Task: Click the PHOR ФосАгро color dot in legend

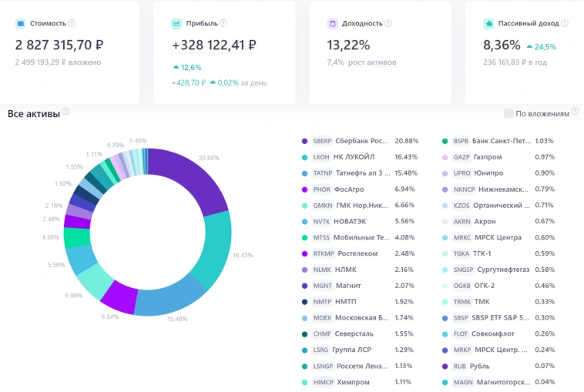Action: pos(305,189)
